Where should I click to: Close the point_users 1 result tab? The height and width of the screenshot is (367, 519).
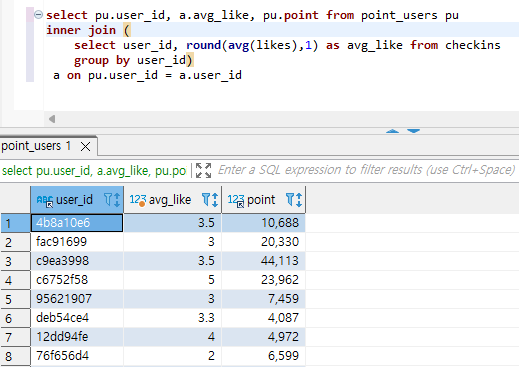coord(86,146)
